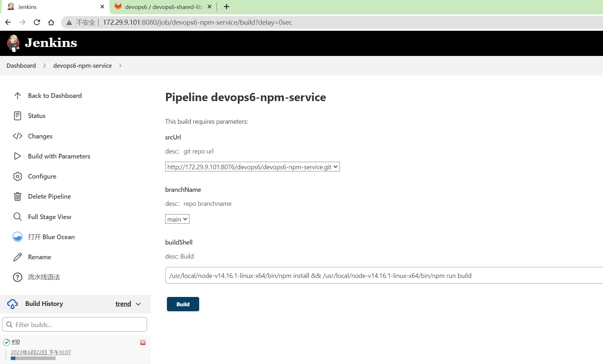Click the Filter builds search field

(75, 325)
